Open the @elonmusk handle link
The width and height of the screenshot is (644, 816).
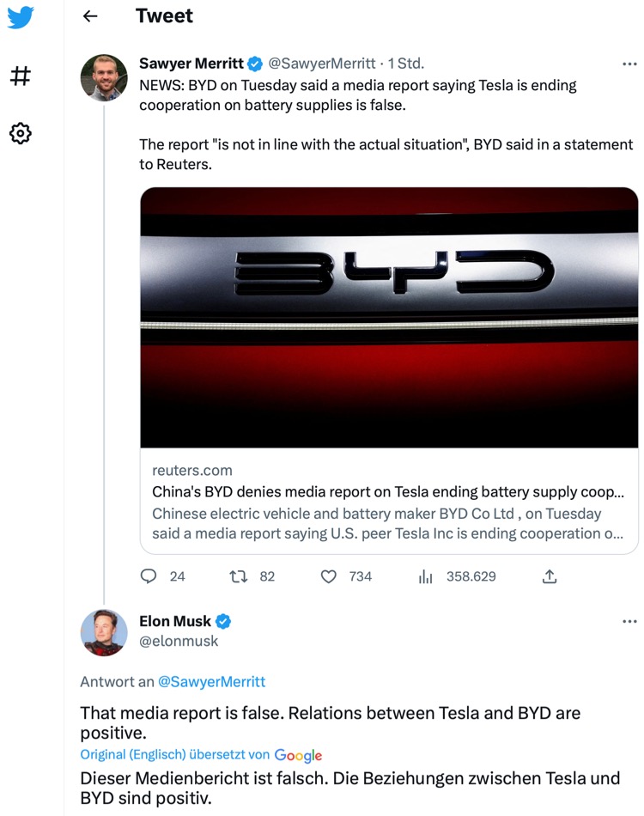[x=179, y=641]
